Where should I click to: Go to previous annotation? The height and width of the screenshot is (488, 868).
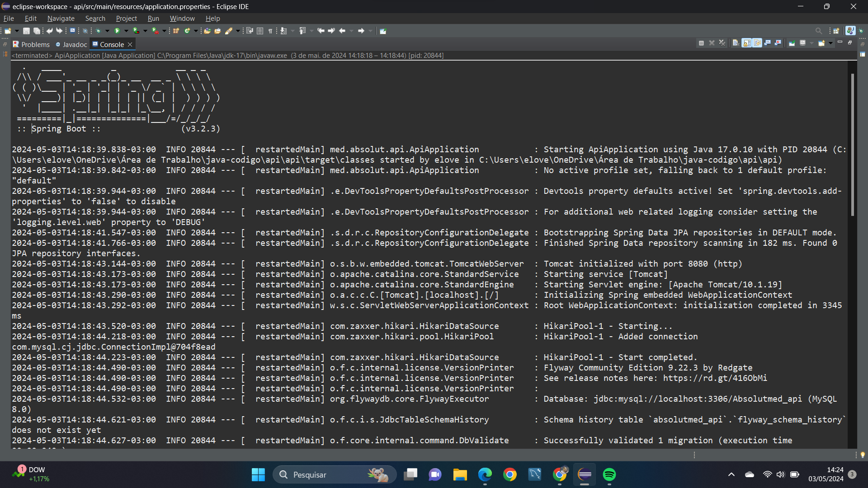coord(302,31)
